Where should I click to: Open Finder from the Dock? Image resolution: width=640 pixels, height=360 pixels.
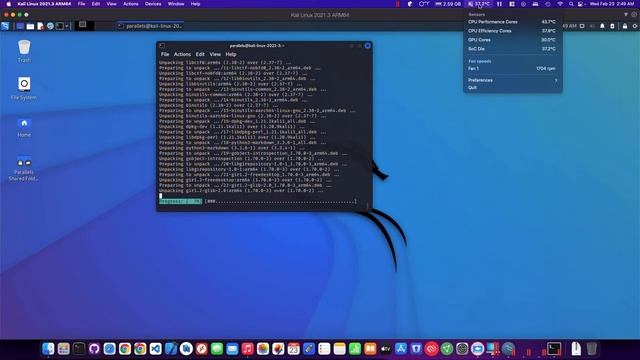pos(48,349)
